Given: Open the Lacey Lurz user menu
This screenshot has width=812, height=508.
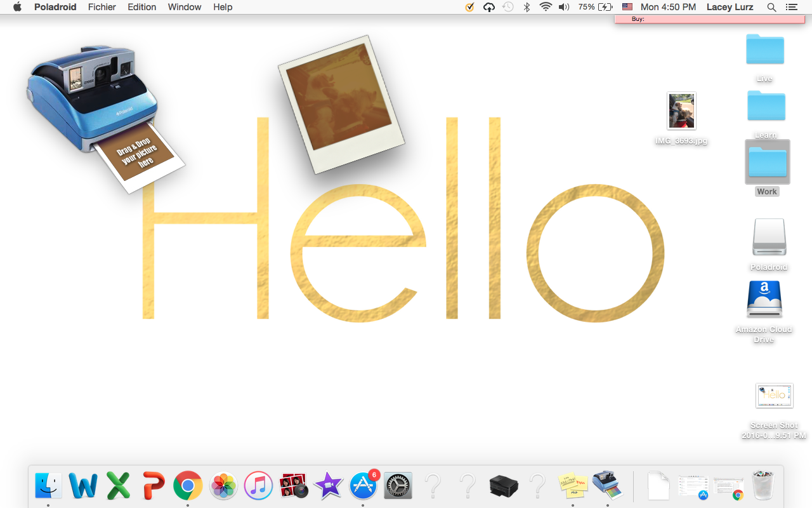Looking at the screenshot, I should coord(731,7).
